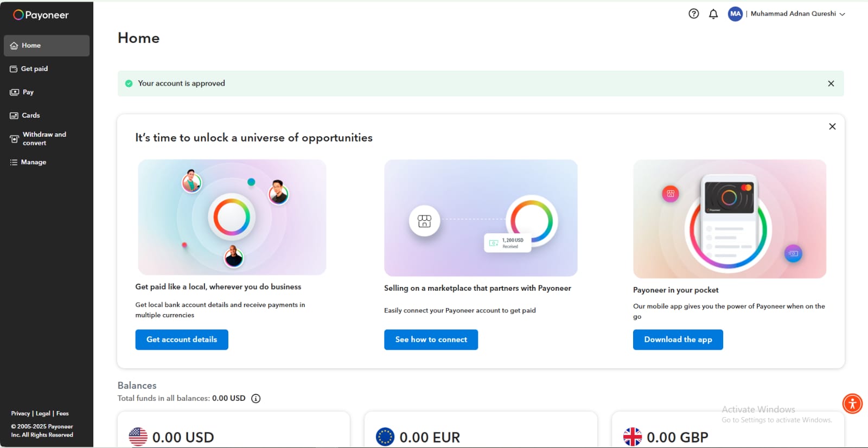Select Manage in the sidebar
The width and height of the screenshot is (868, 448).
(x=34, y=162)
